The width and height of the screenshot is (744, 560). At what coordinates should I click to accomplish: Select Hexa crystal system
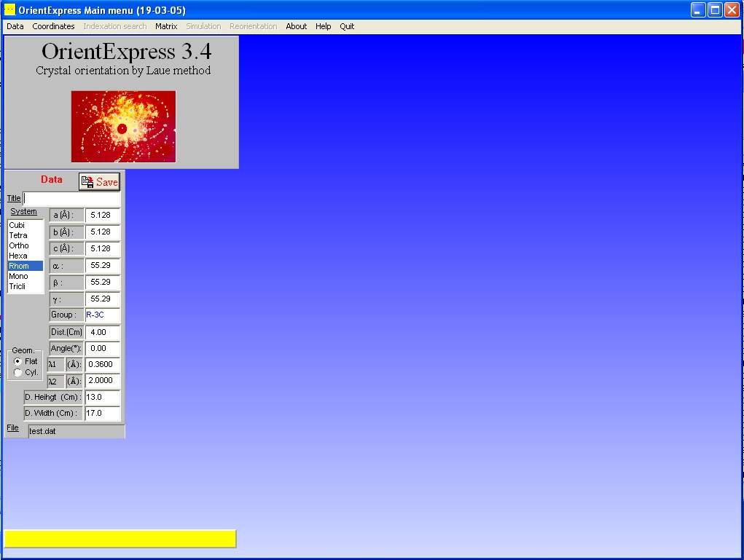pyautogui.click(x=26, y=256)
